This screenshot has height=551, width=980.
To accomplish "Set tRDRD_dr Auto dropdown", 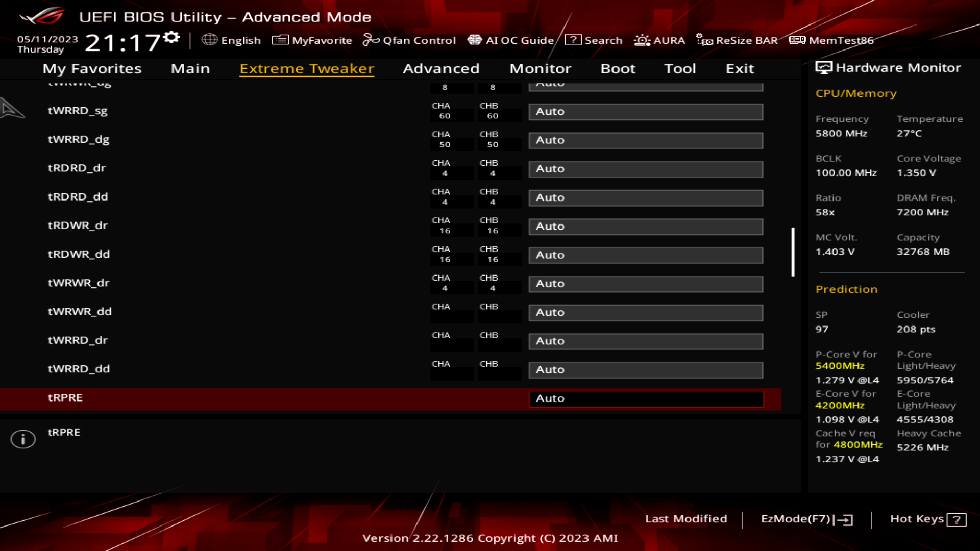I will tap(646, 169).
